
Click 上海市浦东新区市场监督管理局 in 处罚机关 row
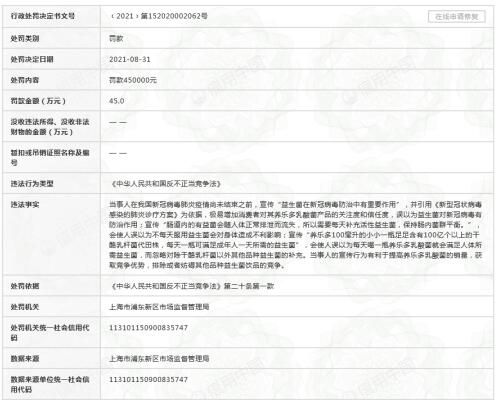tap(159, 307)
